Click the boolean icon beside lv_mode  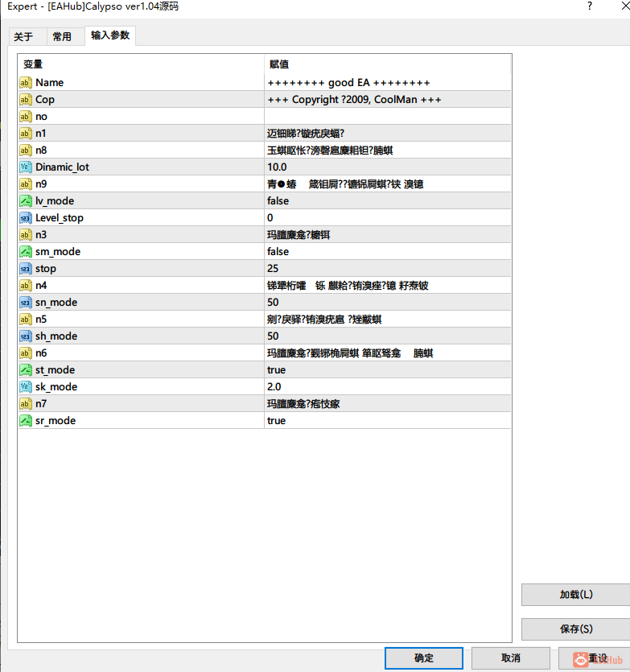click(26, 201)
